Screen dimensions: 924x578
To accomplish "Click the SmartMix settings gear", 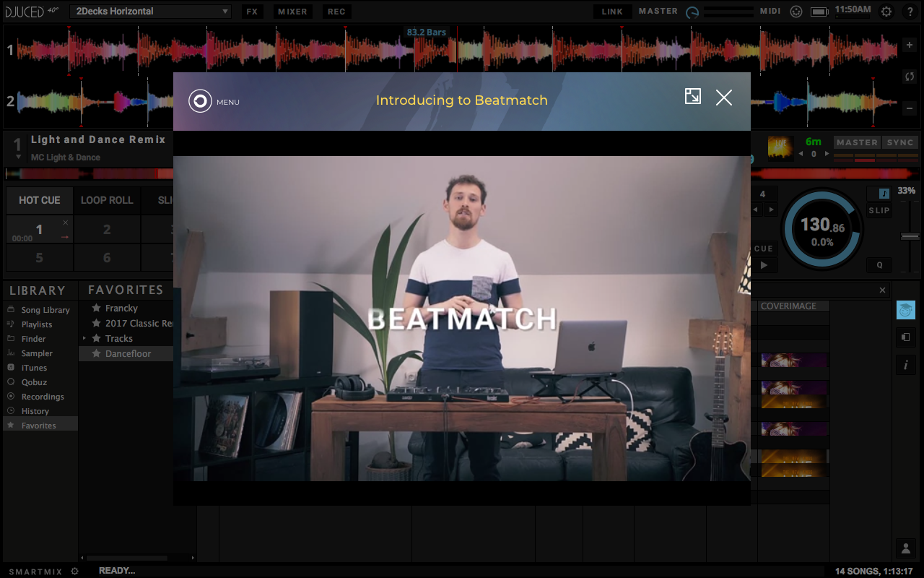I will point(74,571).
